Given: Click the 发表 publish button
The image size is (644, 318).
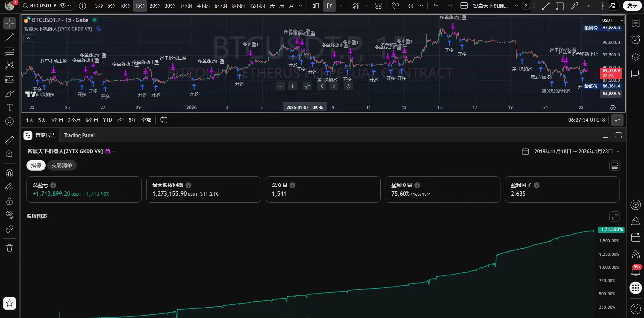Looking at the screenshot, I should pos(632,6).
